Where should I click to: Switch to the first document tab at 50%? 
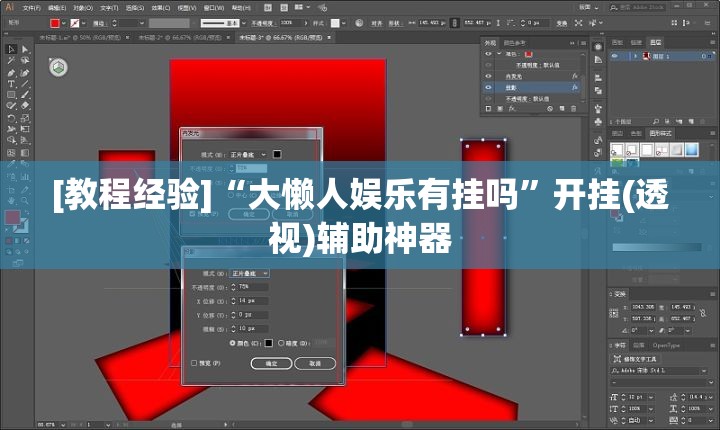(81, 38)
